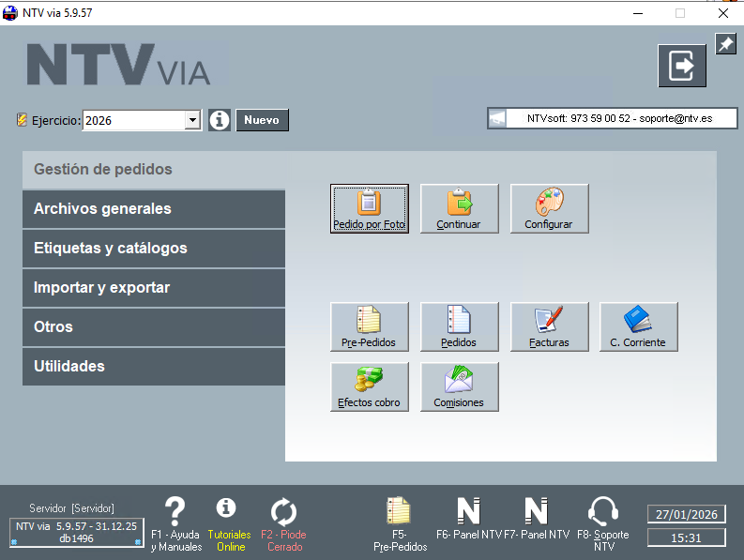Click the F8 Soporte NTV headset
This screenshot has height=560, width=744.
(x=603, y=523)
